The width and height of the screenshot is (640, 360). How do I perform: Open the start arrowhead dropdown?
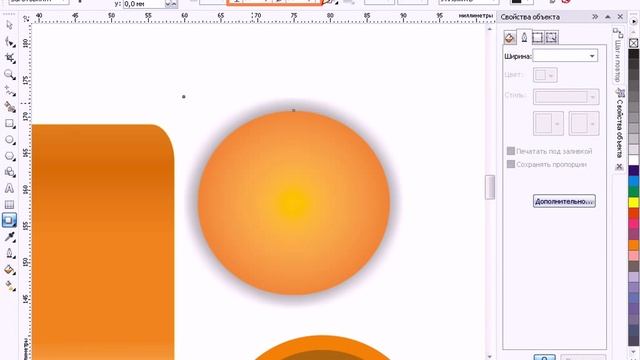548,123
